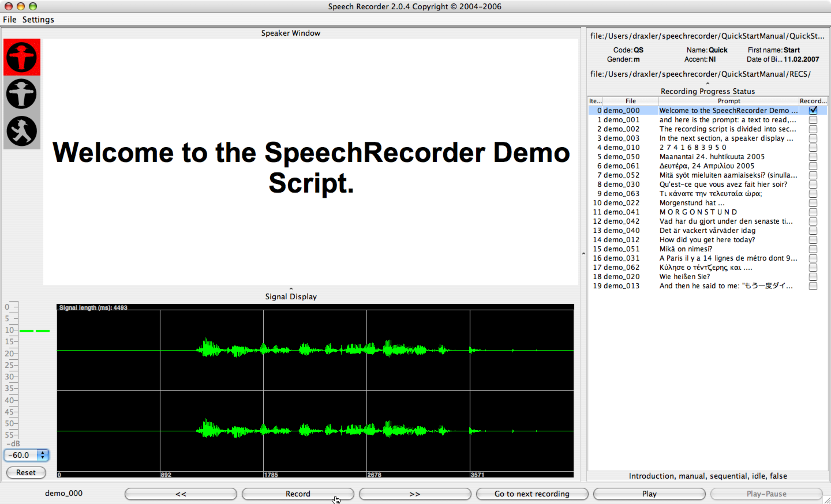Uncheck the recorded checkbox for demo_000
This screenshot has height=504, width=831.
[813, 110]
